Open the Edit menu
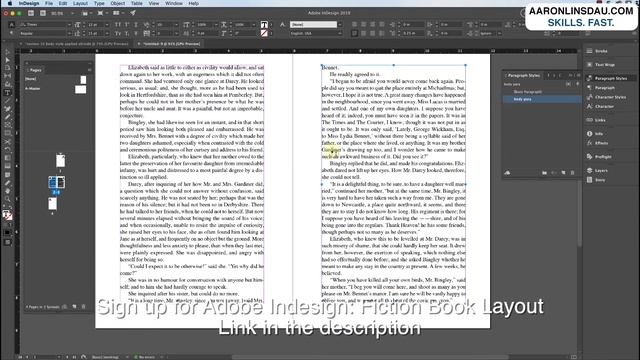The image size is (640, 360). click(63, 3)
